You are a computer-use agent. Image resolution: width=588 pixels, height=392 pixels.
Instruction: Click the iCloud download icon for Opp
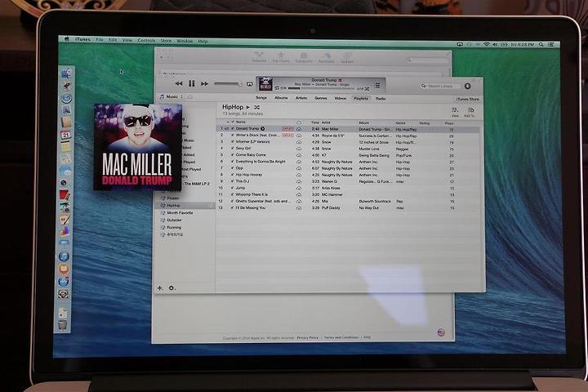click(x=299, y=168)
